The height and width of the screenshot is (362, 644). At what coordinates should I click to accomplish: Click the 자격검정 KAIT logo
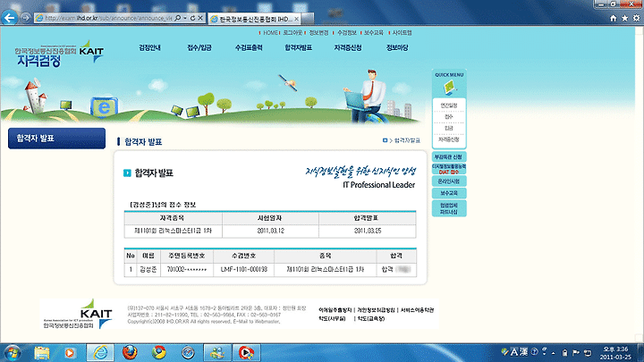tap(59, 55)
